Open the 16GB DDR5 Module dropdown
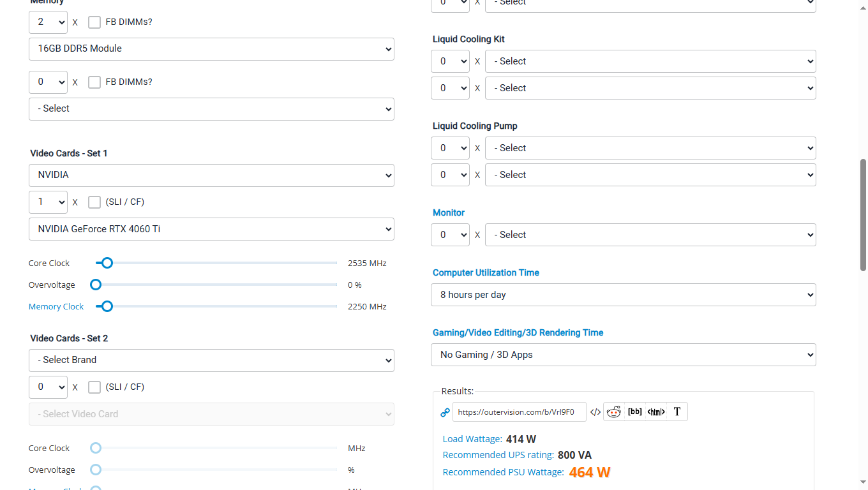Image resolution: width=868 pixels, height=490 pixels. tap(211, 49)
